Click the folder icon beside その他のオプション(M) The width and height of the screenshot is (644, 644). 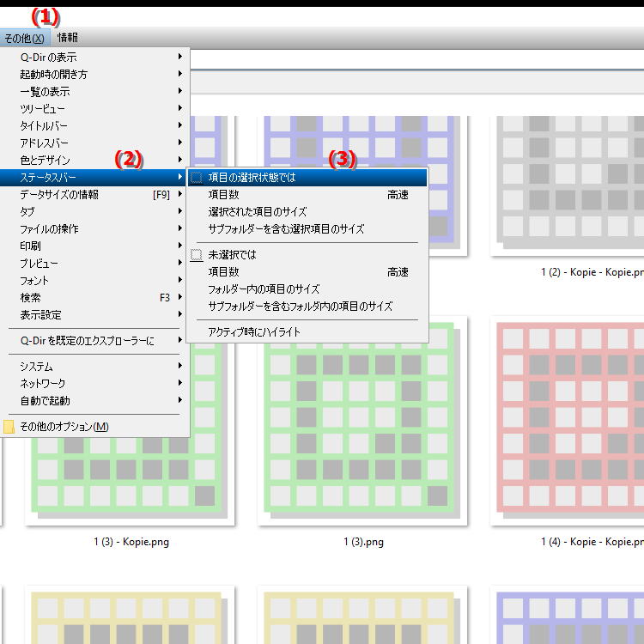[x=9, y=427]
